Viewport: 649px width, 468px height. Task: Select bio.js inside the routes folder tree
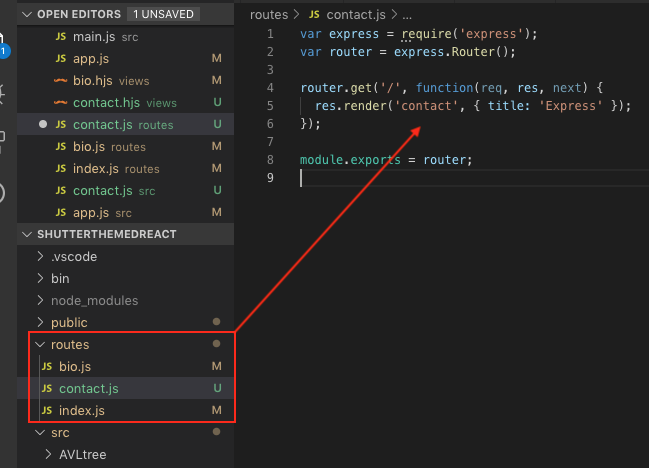tap(74, 367)
